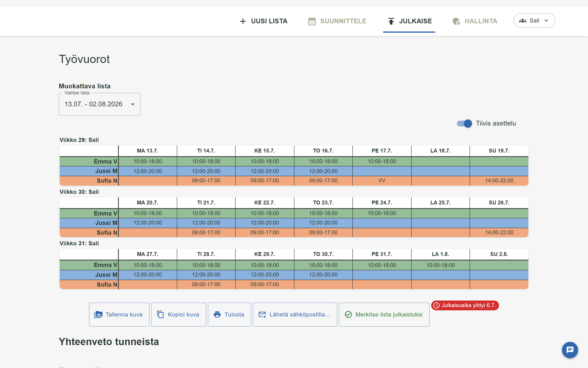Click the SU 2.8. column header
The width and height of the screenshot is (588, 368).
[x=499, y=254]
